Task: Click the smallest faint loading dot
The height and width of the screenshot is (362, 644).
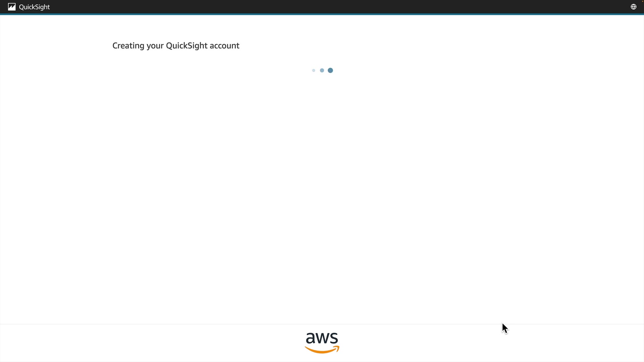Action: point(314,70)
